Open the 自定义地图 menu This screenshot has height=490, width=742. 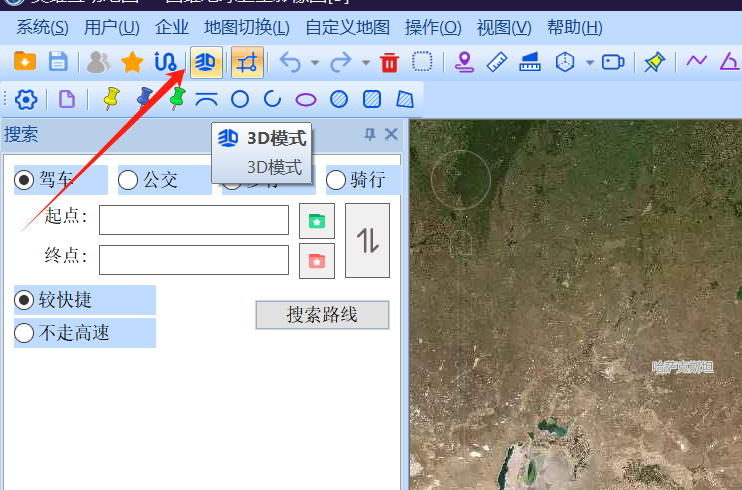(347, 27)
